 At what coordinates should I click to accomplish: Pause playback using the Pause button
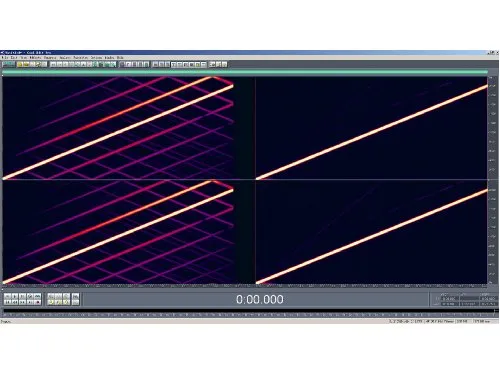(22, 296)
